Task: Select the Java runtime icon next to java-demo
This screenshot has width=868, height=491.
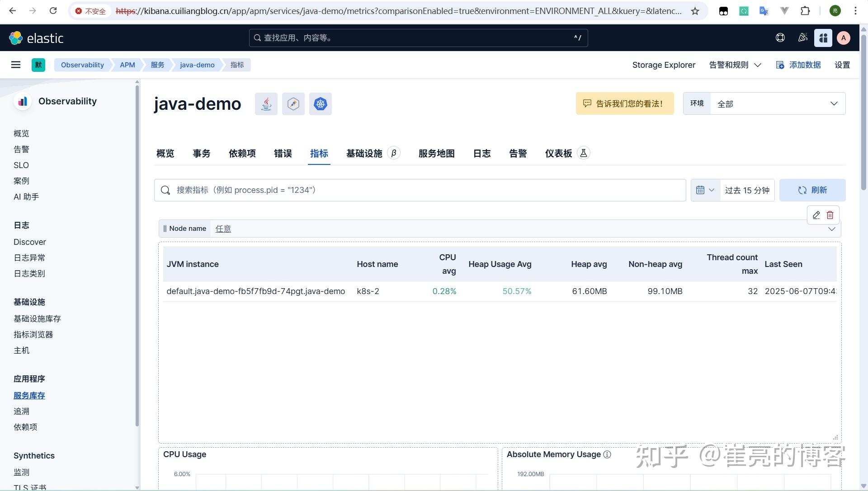Action: [266, 103]
